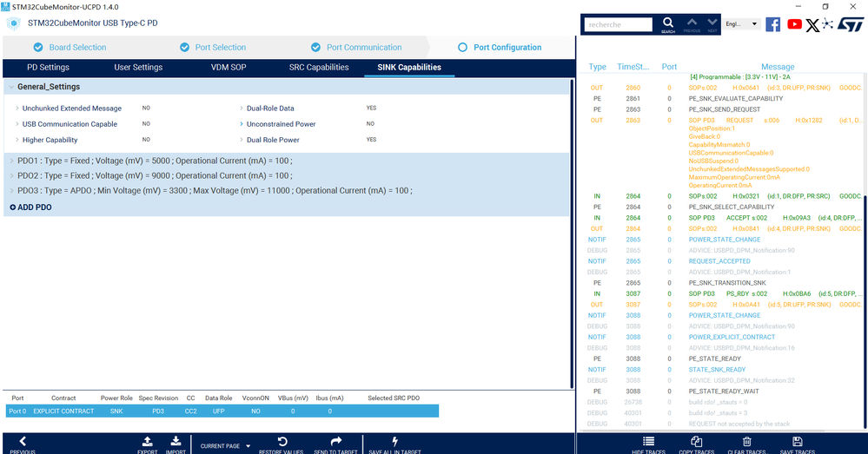Viewport: 868px width, 454px height.
Task: Click the REQUEST_ACCEPTED trace entry
Action: 719,261
